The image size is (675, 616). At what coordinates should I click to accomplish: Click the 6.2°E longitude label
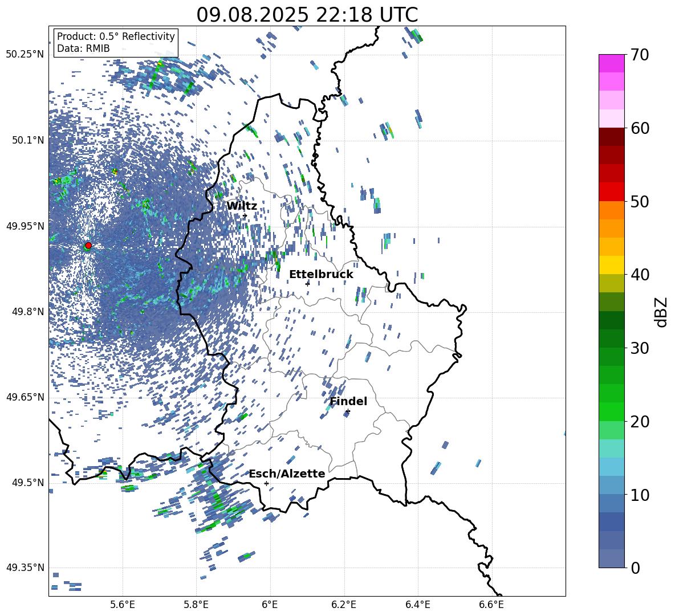tap(344, 605)
